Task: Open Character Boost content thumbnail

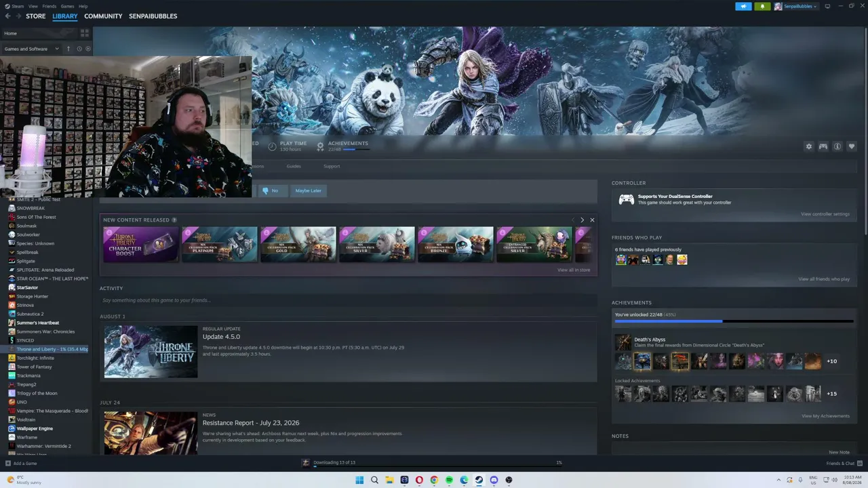Action: [141, 244]
